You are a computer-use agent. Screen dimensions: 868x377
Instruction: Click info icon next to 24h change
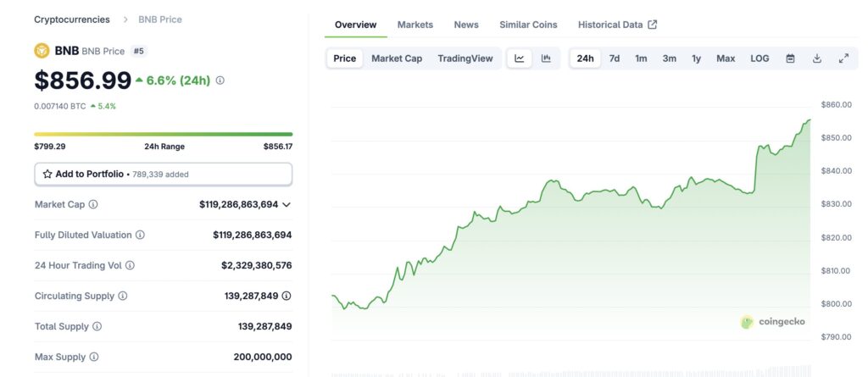click(220, 80)
